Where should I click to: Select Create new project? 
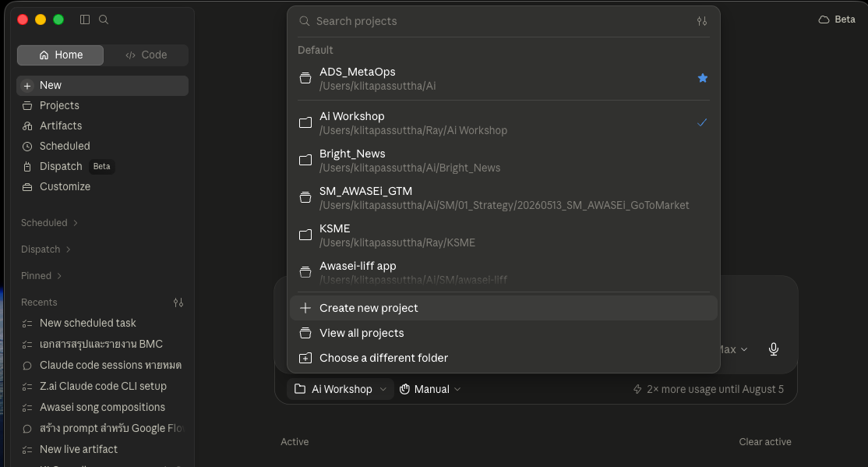(503, 308)
